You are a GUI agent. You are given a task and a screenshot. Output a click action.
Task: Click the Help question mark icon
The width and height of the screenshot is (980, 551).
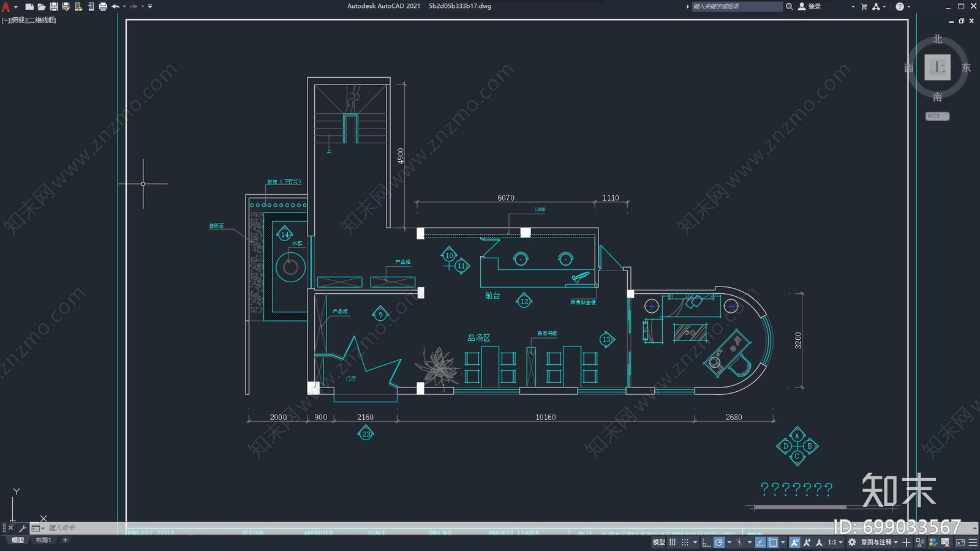pyautogui.click(x=900, y=7)
